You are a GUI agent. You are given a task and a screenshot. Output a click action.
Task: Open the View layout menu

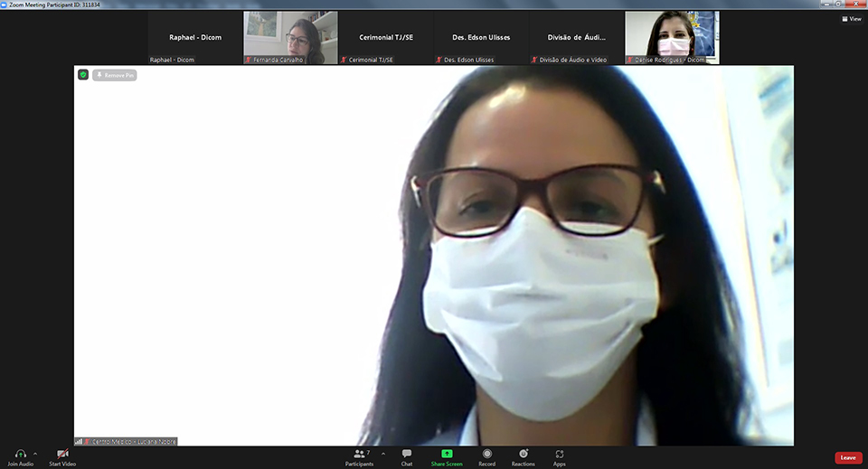click(x=851, y=18)
